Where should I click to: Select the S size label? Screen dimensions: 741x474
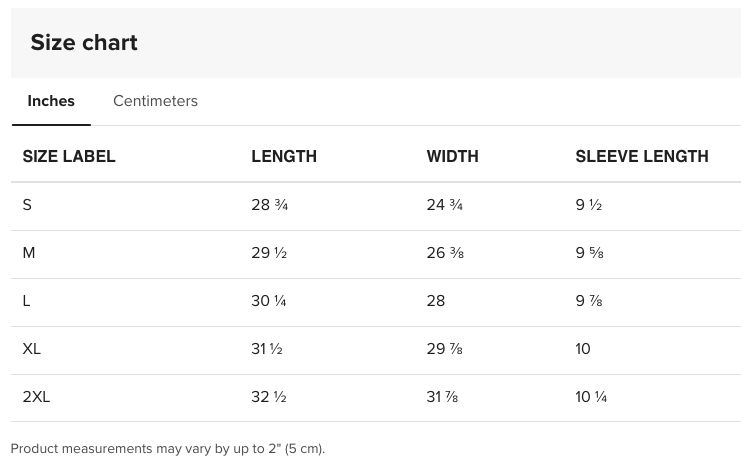tap(27, 205)
